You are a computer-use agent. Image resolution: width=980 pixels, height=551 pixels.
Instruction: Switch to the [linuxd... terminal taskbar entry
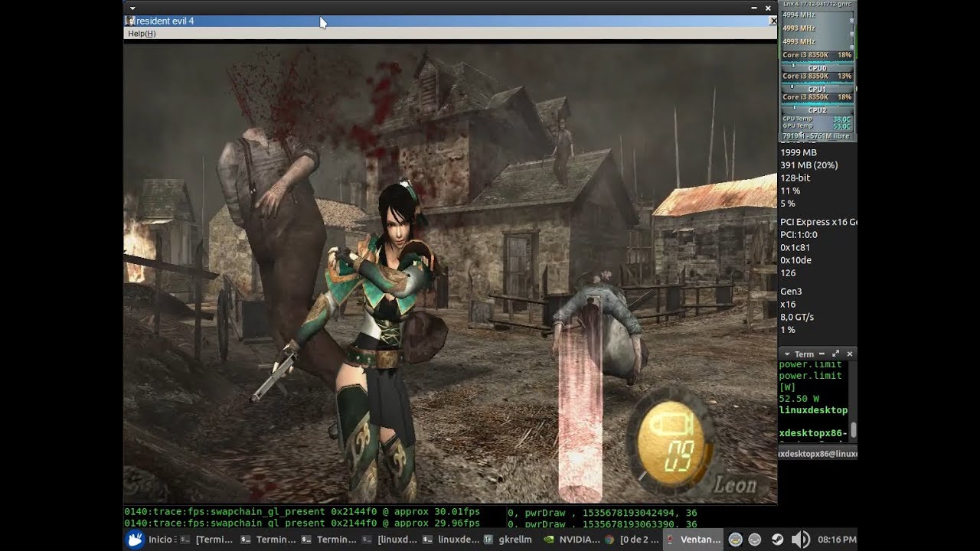(390, 540)
